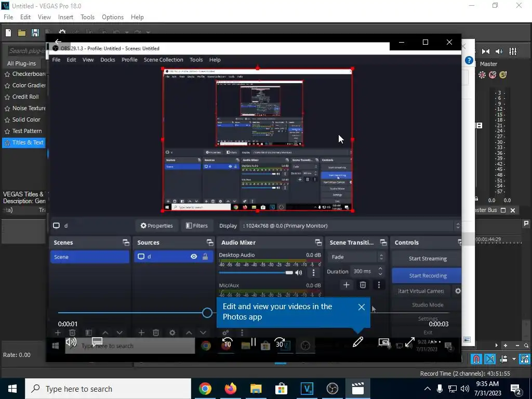Open the subtitles and captions menu in player
The height and width of the screenshot is (399, 532).
pos(97,342)
